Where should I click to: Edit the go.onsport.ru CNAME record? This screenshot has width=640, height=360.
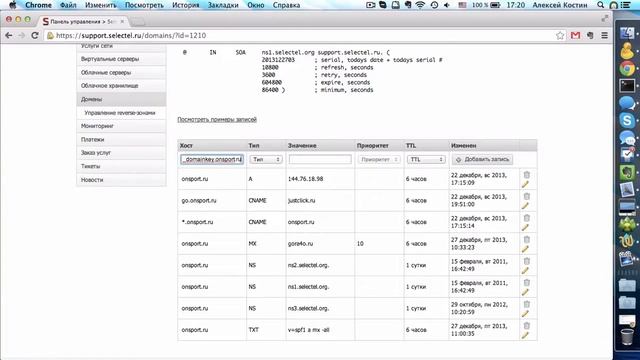(525, 206)
